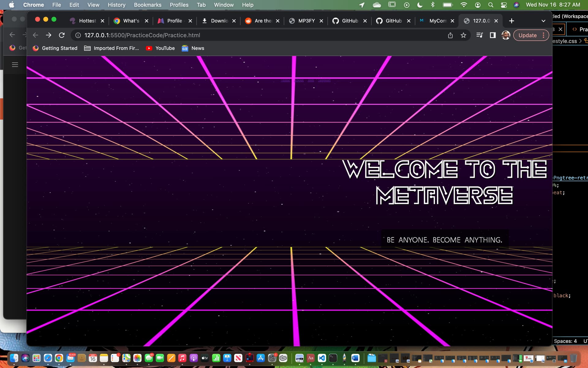Open the Edit menu

coord(74,5)
